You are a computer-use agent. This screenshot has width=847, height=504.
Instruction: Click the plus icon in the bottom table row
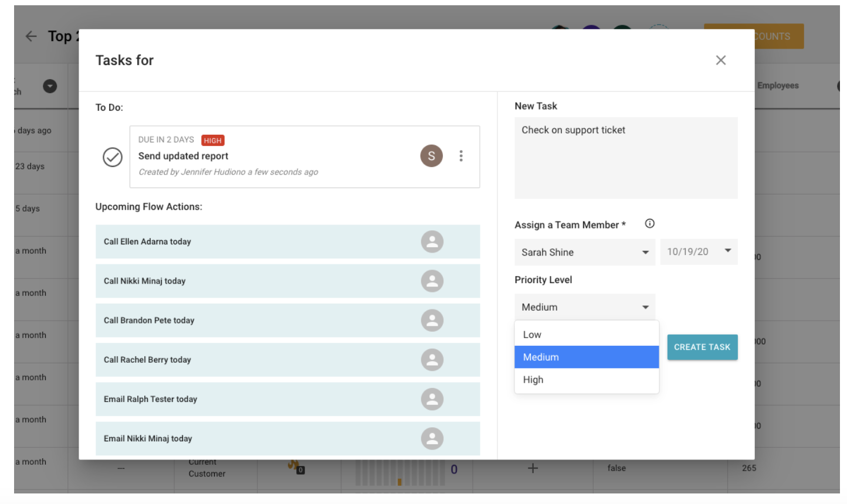[x=532, y=468]
